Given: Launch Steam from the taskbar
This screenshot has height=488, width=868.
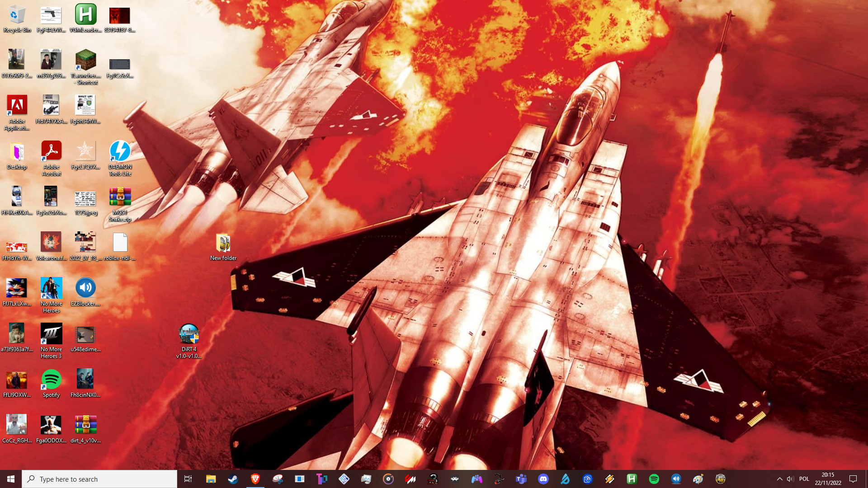Looking at the screenshot, I should pos(233,479).
